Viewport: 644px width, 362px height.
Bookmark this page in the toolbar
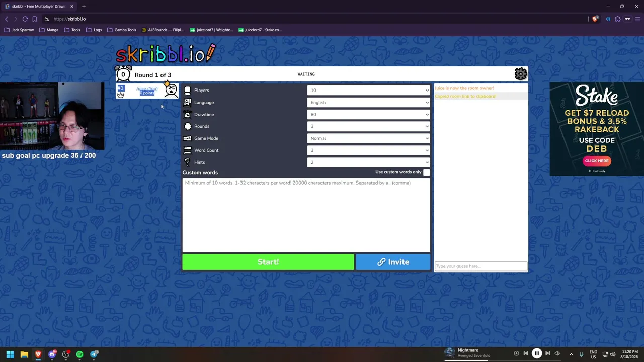click(x=35, y=19)
